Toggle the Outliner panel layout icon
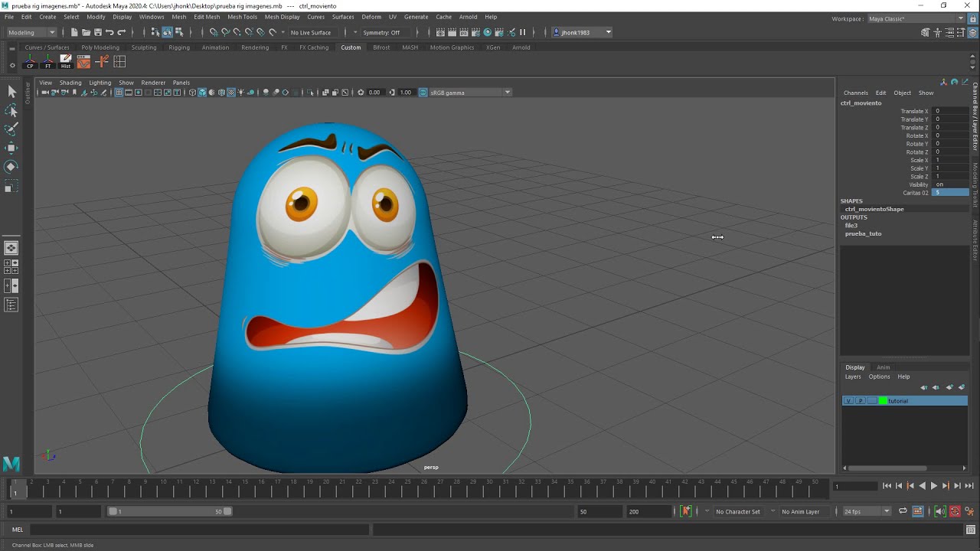 pos(11,305)
